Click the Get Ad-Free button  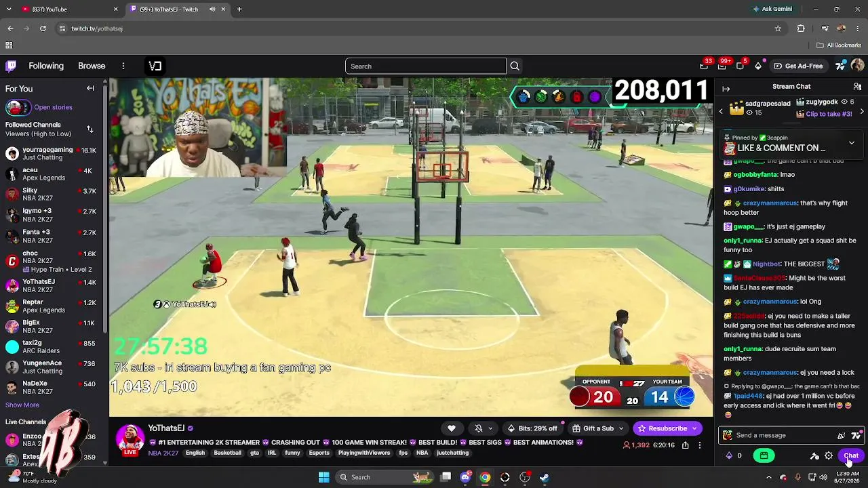(x=798, y=66)
